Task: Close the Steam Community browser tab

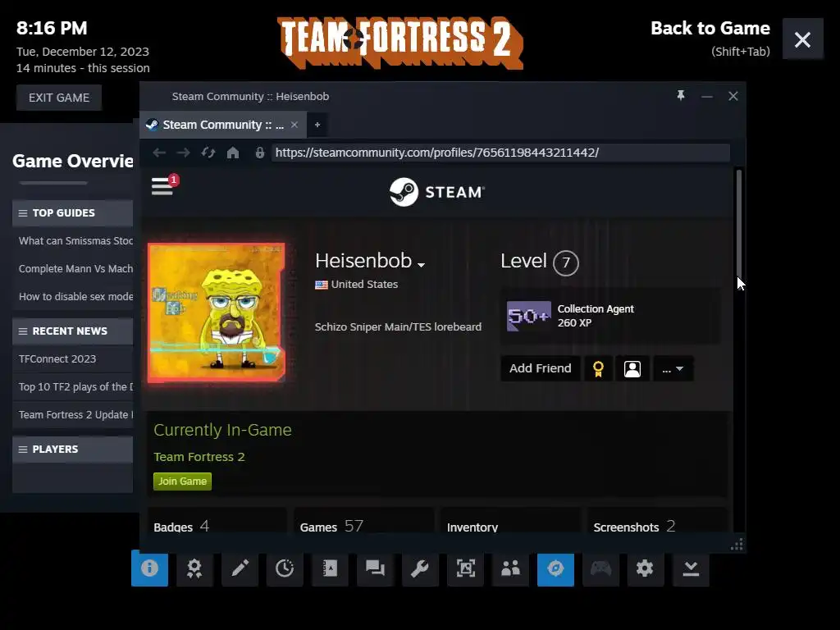Action: click(294, 125)
